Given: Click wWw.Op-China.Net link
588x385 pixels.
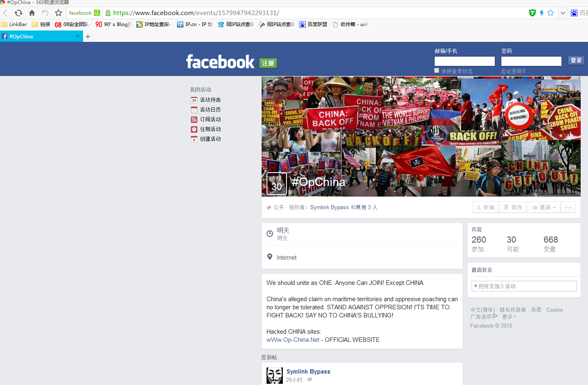Looking at the screenshot, I should [x=293, y=339].
